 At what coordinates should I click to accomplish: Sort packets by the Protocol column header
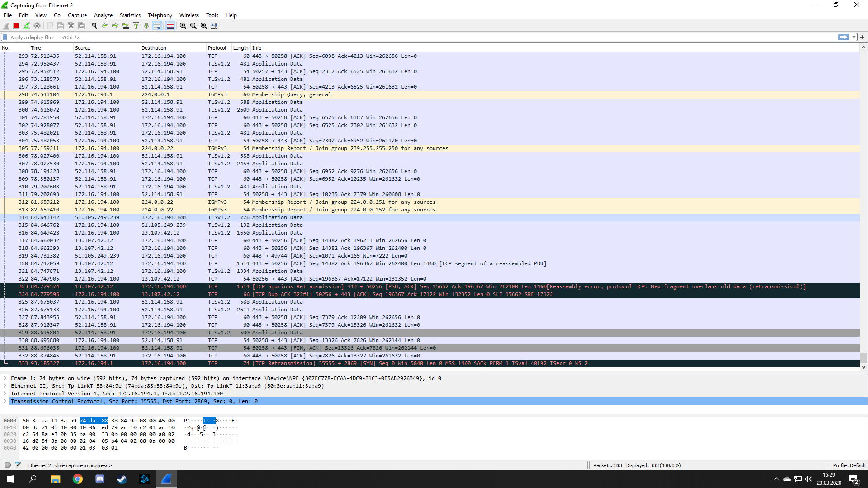(217, 48)
